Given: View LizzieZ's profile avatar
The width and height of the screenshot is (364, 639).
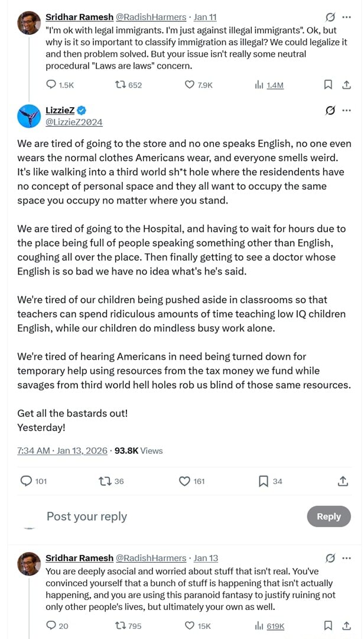Looking at the screenshot, I should [29, 115].
